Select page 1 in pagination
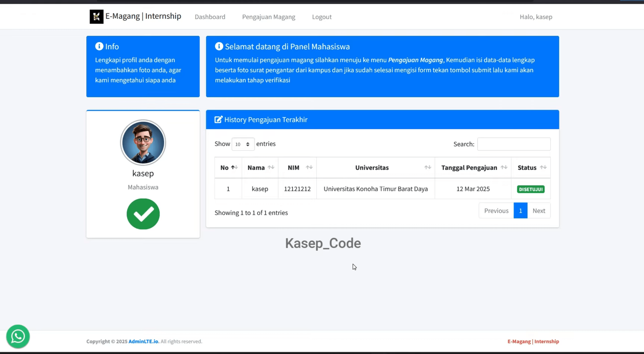Viewport: 644px width, 354px height. coord(520,211)
